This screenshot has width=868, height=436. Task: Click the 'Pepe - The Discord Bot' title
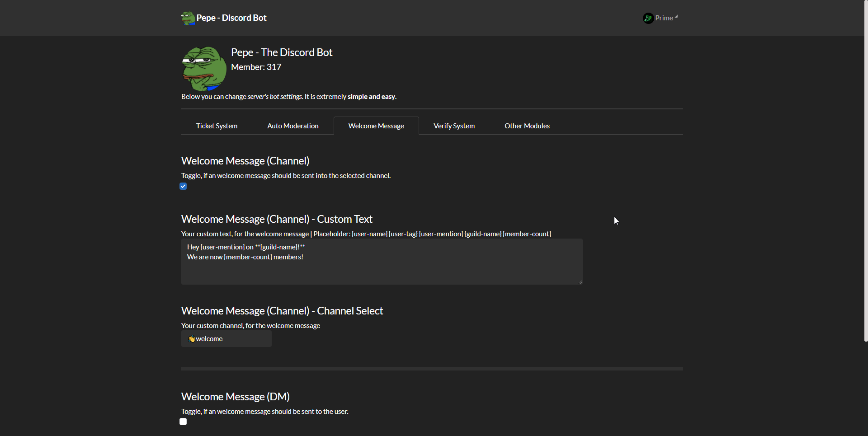pyautogui.click(x=282, y=52)
